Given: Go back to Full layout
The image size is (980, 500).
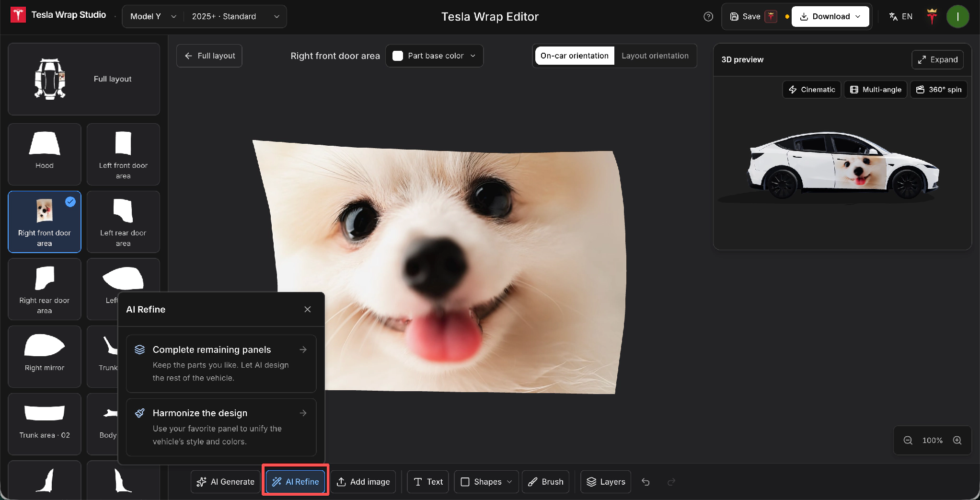Looking at the screenshot, I should pyautogui.click(x=209, y=56).
